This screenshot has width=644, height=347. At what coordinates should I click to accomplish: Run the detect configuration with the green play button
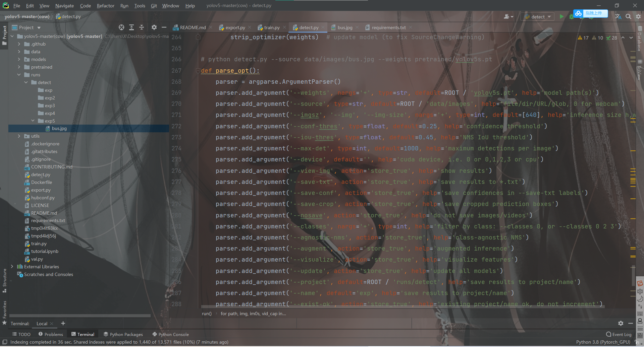point(562,16)
